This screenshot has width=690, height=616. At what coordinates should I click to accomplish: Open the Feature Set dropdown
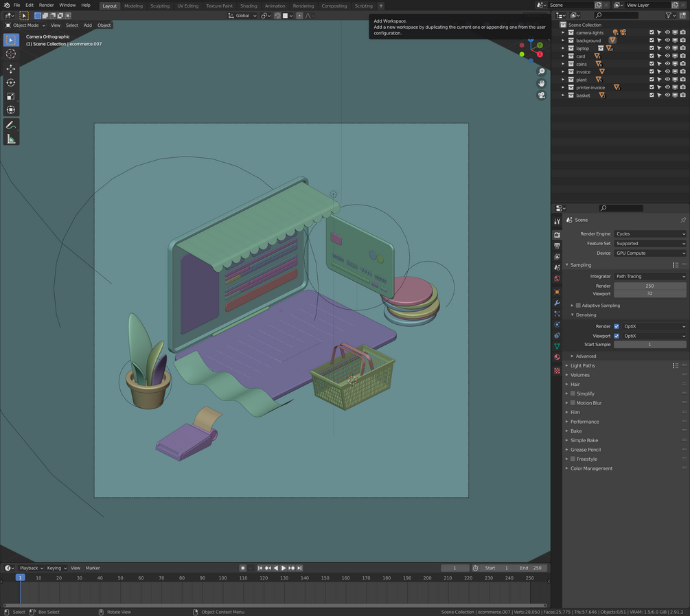650,244
